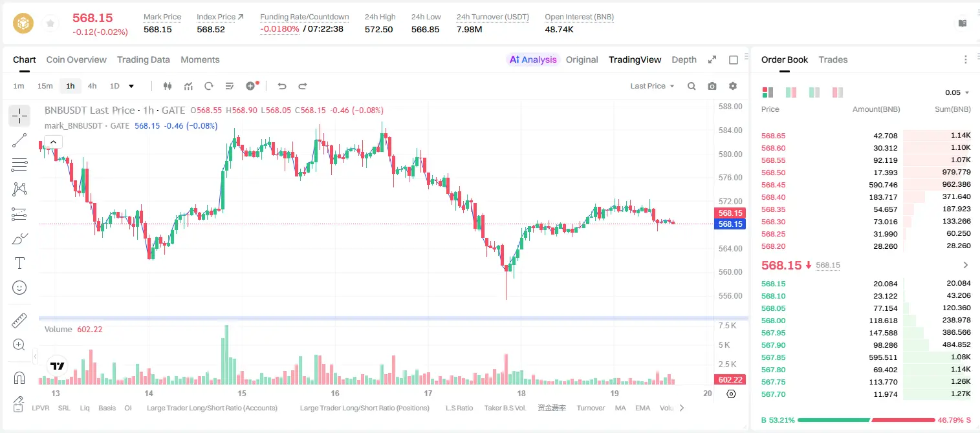Select the trend line drawing tool
Screen dimensions: 980x433
(19, 140)
